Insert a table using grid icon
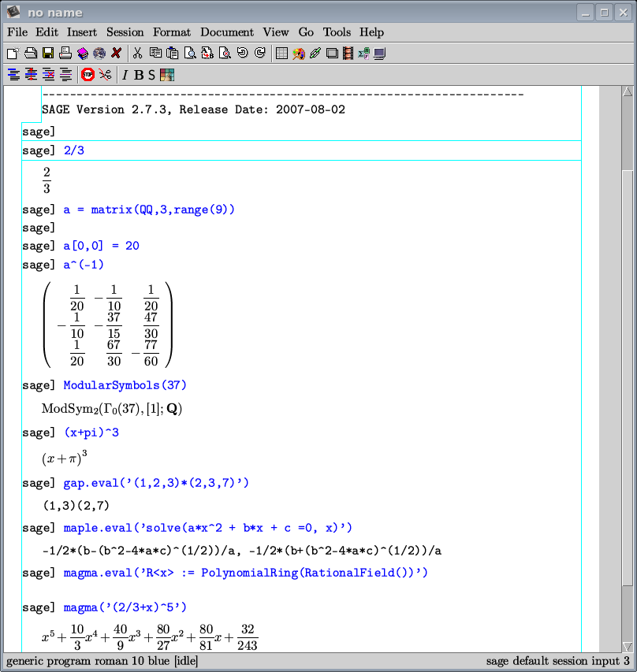This screenshot has width=637, height=672. pyautogui.click(x=281, y=54)
